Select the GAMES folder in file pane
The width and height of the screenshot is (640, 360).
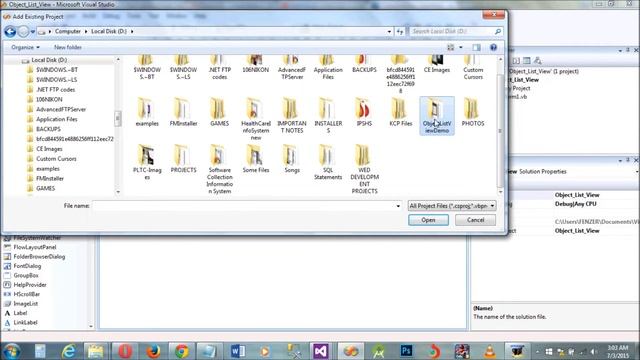click(x=219, y=112)
